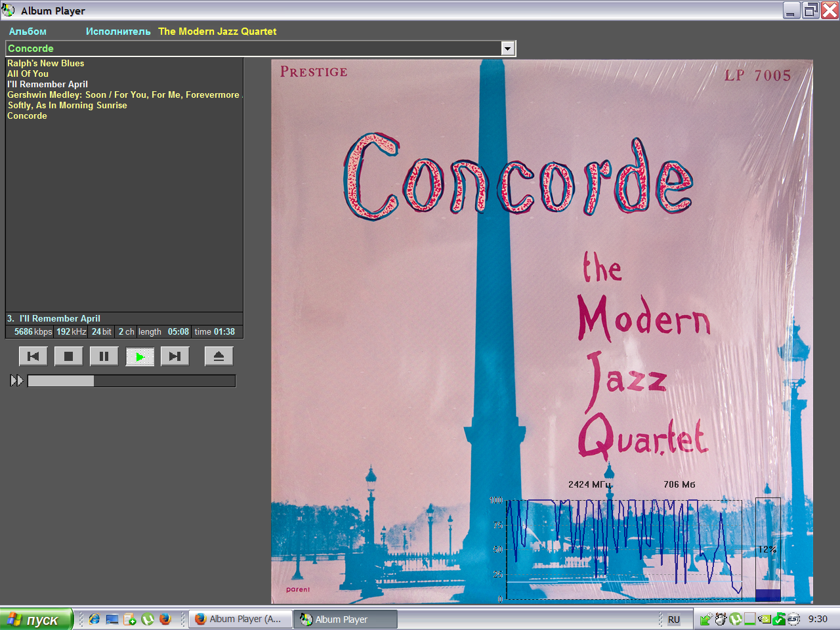Click the CPU usage graph overlay
This screenshot has width=840, height=630.
623,549
